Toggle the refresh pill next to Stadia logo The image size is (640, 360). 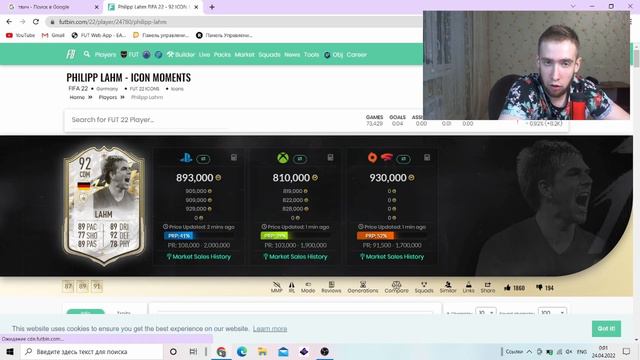403,159
